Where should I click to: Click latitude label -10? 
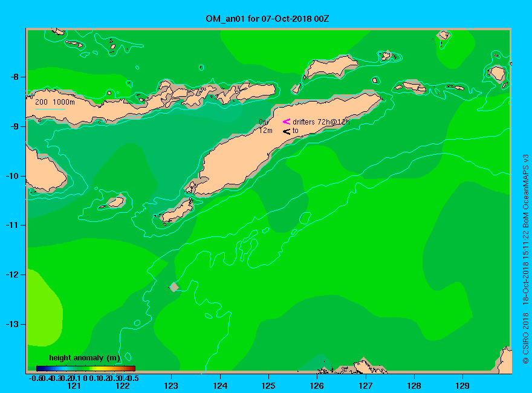point(13,176)
